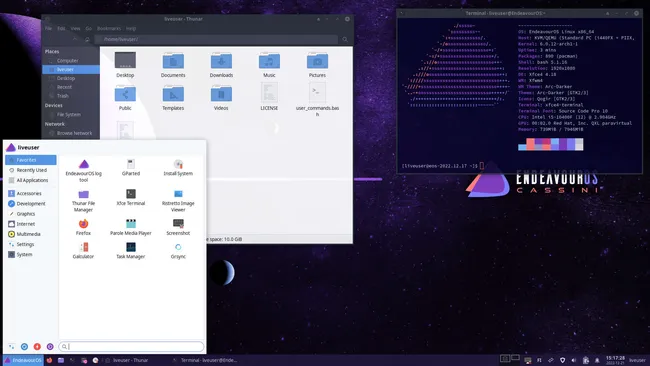
Task: Launch Task Manager from the menu
Action: click(x=131, y=251)
